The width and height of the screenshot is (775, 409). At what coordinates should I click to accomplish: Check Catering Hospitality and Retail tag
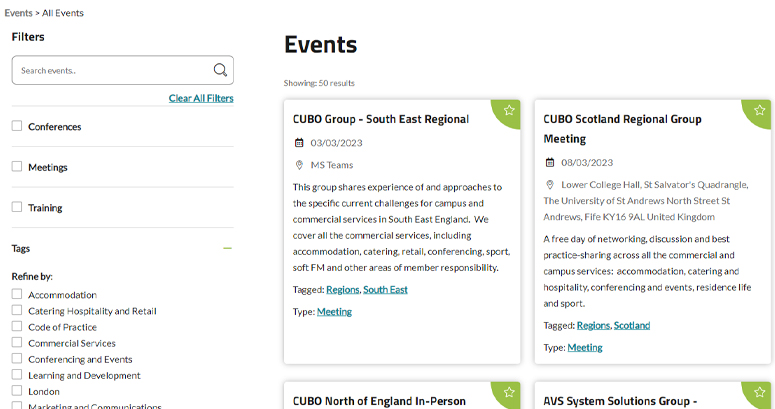pyautogui.click(x=17, y=310)
